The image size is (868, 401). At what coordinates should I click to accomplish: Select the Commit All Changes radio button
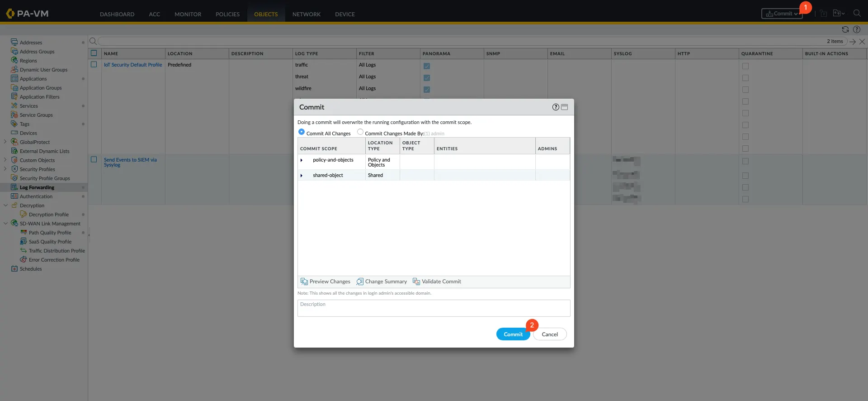pyautogui.click(x=302, y=132)
